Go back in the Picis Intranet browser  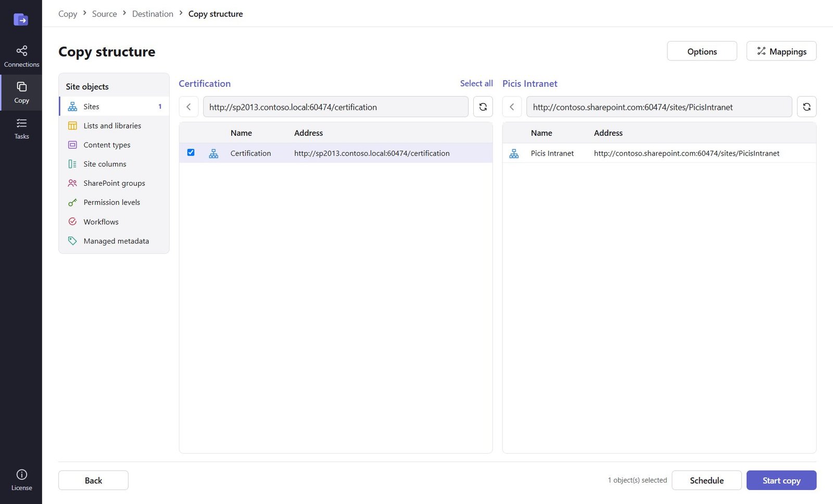click(x=512, y=107)
